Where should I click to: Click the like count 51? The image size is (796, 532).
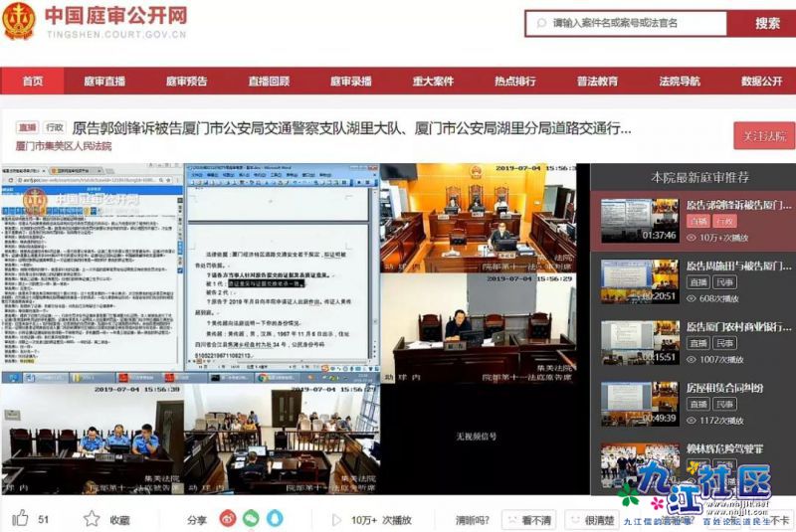tap(44, 519)
